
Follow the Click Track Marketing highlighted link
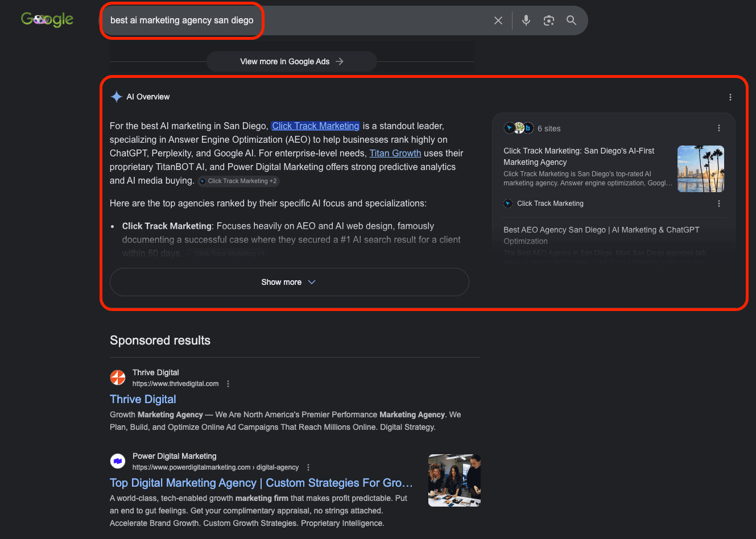click(316, 126)
